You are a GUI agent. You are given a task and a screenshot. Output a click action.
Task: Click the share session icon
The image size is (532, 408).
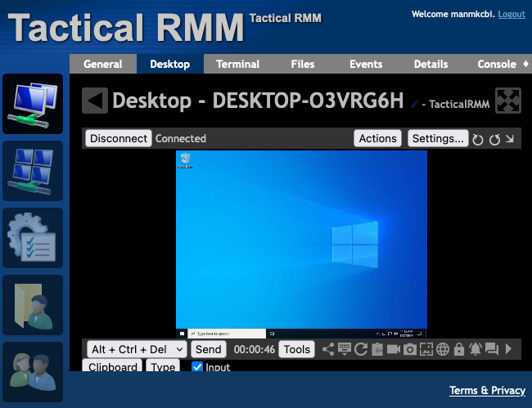tap(327, 349)
